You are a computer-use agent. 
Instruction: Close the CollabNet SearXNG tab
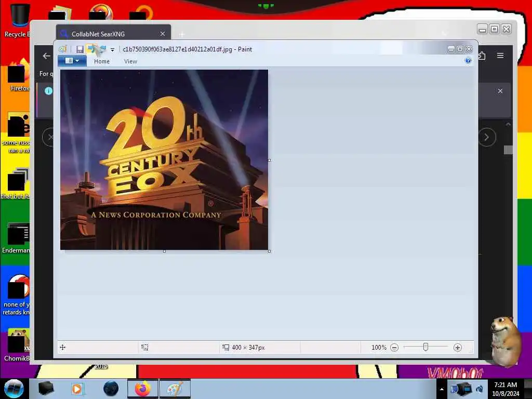pos(163,34)
